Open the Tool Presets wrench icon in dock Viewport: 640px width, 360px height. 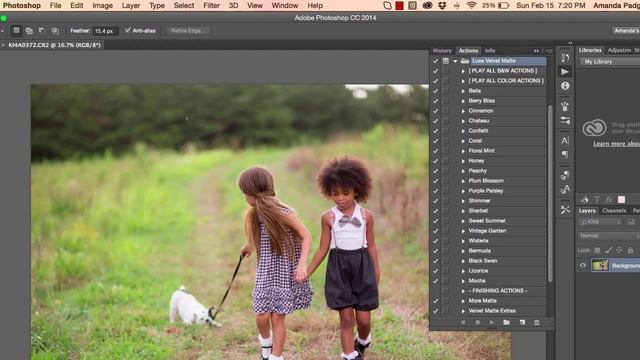[x=565, y=209]
